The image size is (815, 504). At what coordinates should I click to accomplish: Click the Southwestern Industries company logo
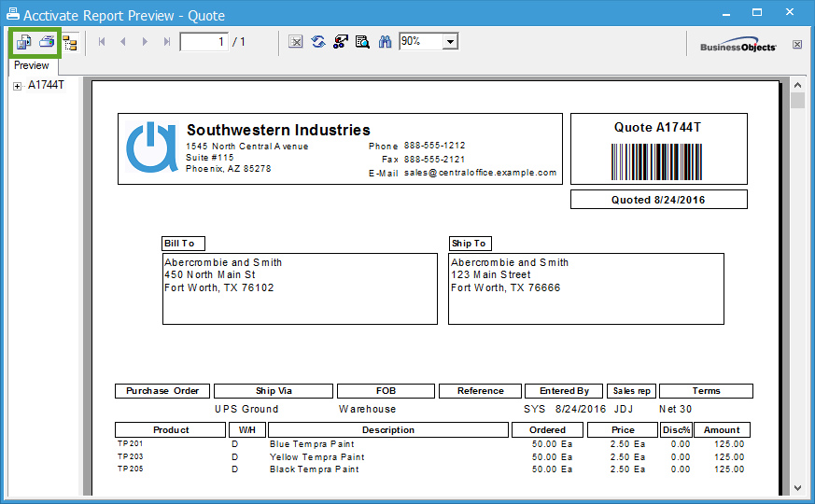pyautogui.click(x=152, y=147)
